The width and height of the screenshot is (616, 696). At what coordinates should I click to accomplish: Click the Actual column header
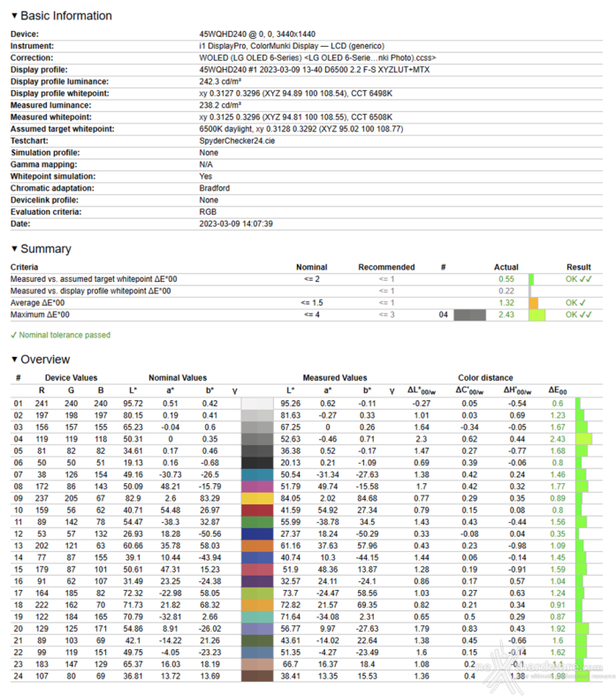coord(506,268)
